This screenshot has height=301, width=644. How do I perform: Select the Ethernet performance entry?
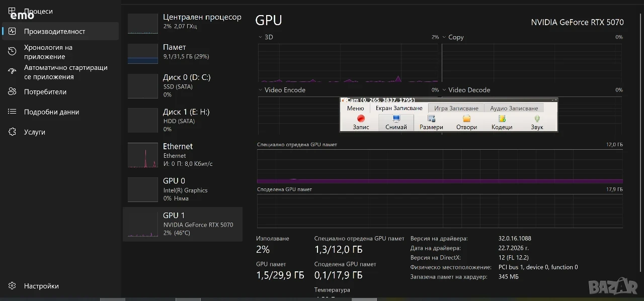pyautogui.click(x=183, y=155)
